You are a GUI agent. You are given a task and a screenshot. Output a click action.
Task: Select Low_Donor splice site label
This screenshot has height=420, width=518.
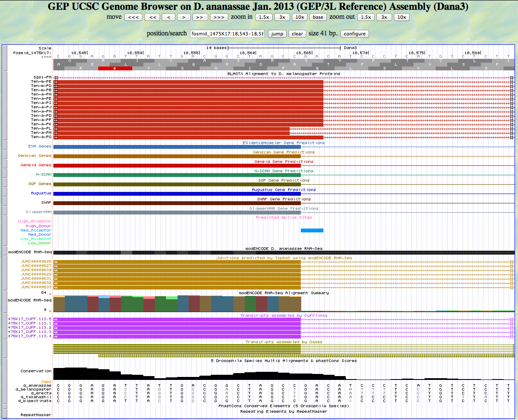coord(40,243)
